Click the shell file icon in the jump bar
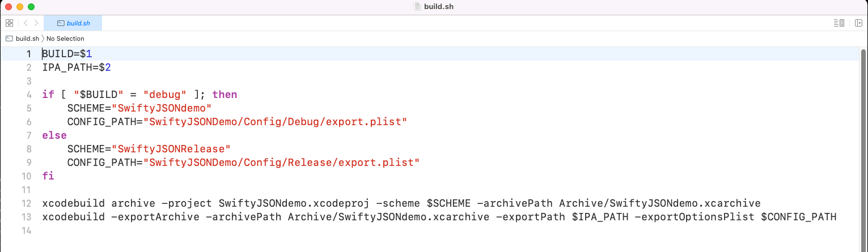The height and width of the screenshot is (252, 868). [9, 39]
